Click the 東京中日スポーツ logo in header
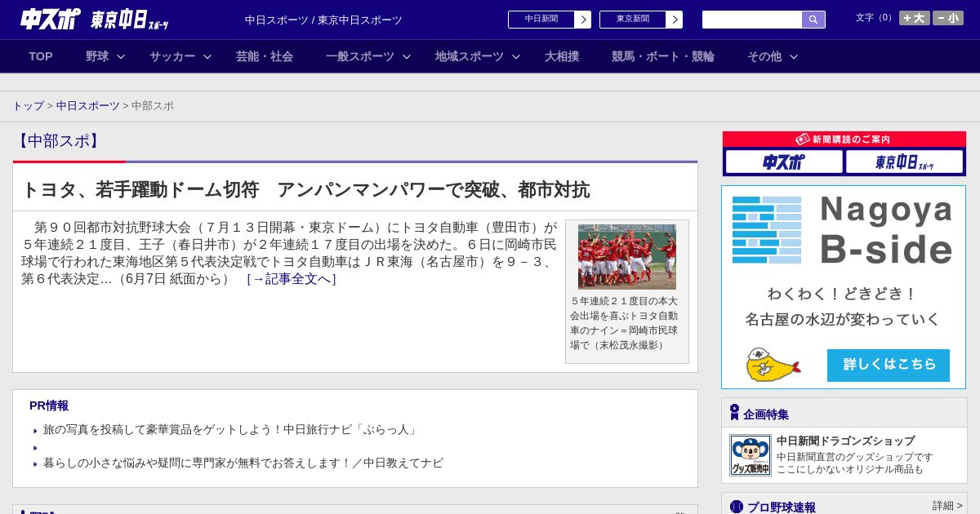 (130, 20)
